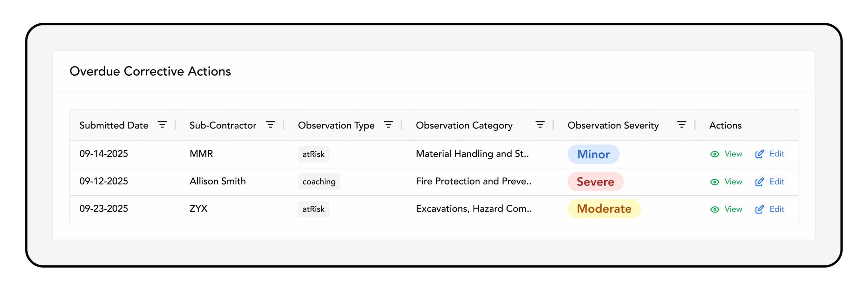
Task: Filter by Observation Category column
Action: 540,125
